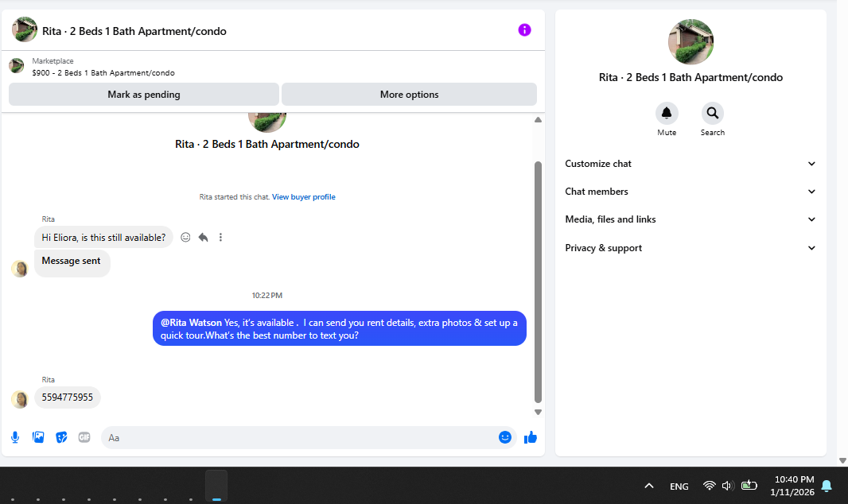
Task: Open emoji picker in message box
Action: click(505, 437)
